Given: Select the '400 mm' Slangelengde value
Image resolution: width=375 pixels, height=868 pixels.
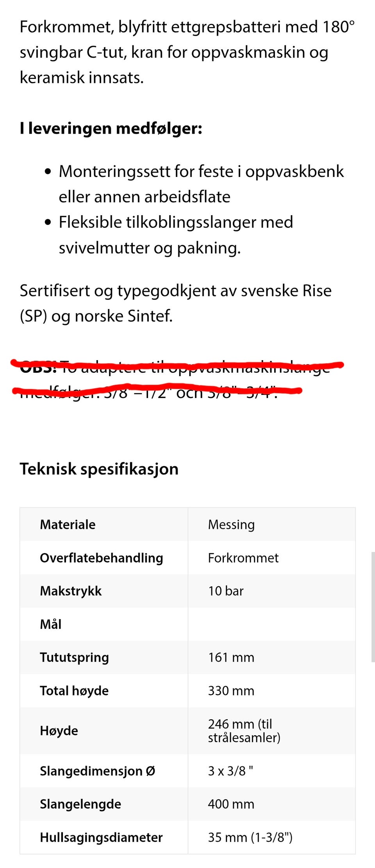Looking at the screenshot, I should pos(231,804).
